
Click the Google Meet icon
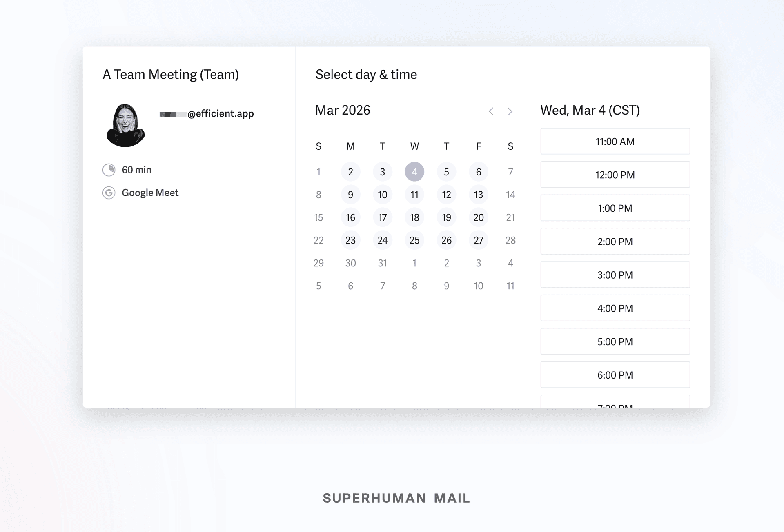(109, 193)
